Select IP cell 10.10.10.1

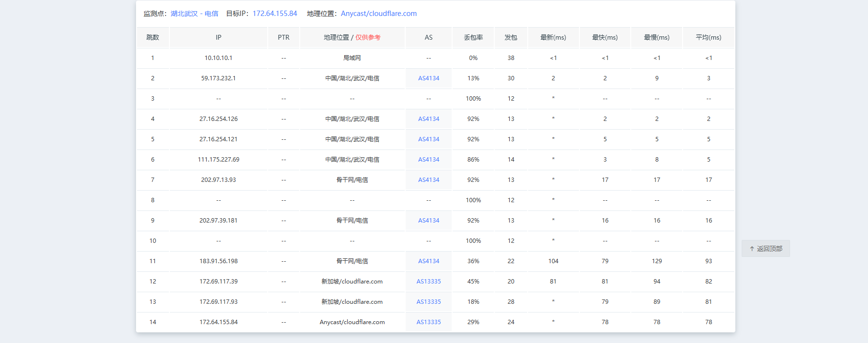coord(218,58)
